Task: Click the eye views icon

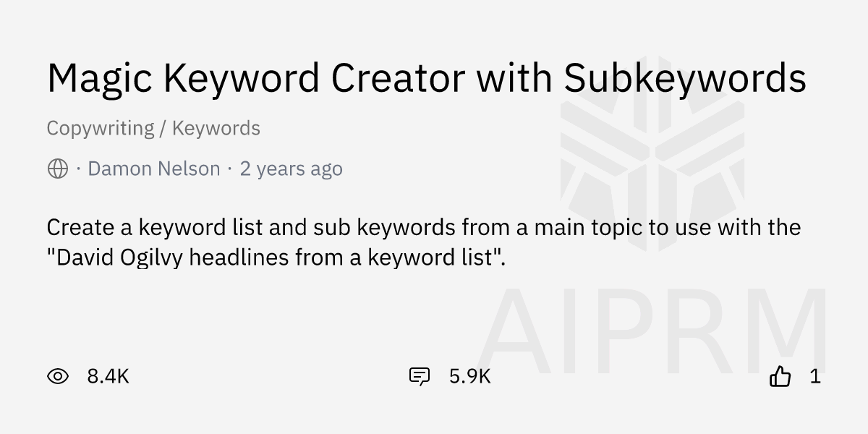Action: coord(58,376)
